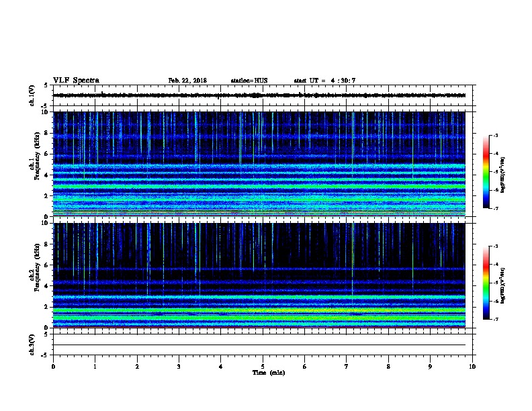This screenshot has height=411, width=532.
Task: Click time axis tick label "0"
Action: tap(53, 367)
